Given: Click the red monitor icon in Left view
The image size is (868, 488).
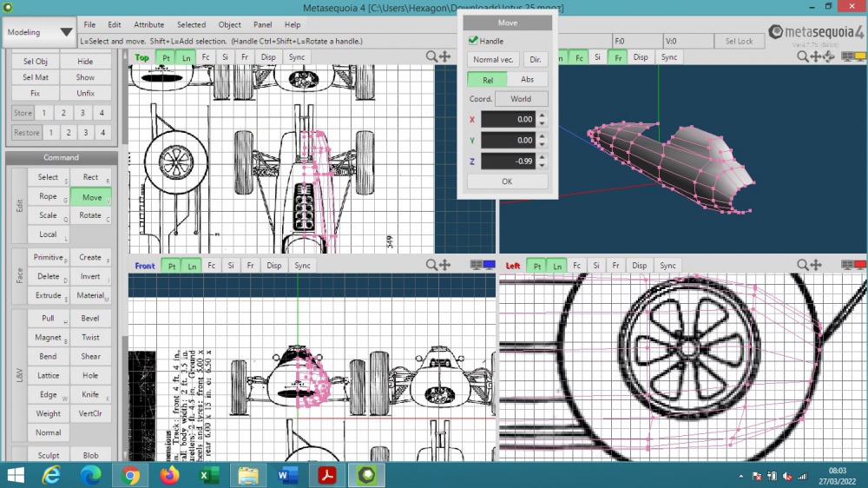Looking at the screenshot, I should [x=859, y=265].
